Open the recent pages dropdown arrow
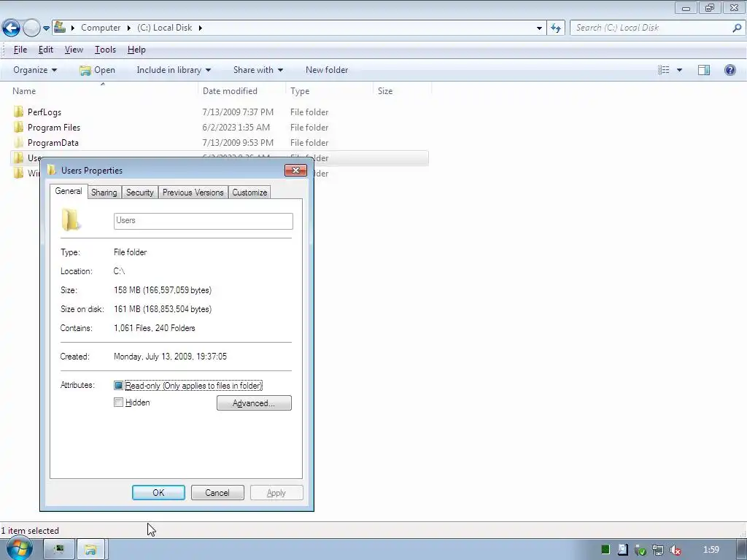747x560 pixels. pos(46,28)
